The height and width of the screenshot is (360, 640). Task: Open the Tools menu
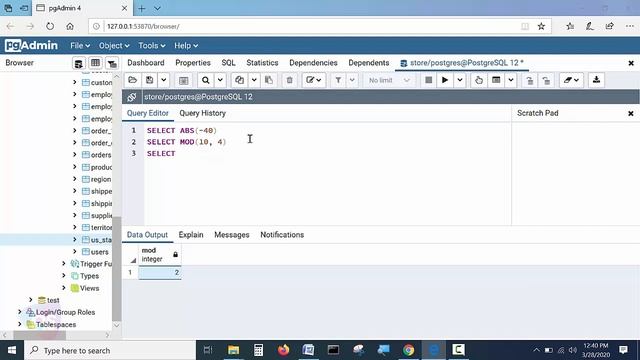click(151, 46)
